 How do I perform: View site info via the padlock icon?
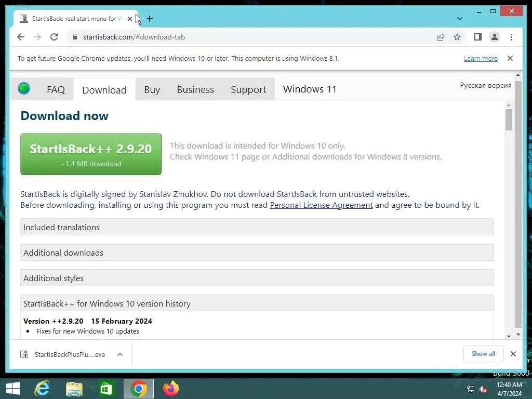pos(75,37)
